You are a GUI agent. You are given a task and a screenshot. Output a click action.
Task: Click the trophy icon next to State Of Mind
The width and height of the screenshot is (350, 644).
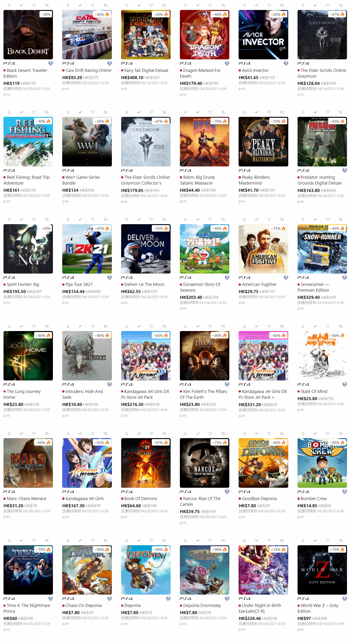[x=344, y=384]
